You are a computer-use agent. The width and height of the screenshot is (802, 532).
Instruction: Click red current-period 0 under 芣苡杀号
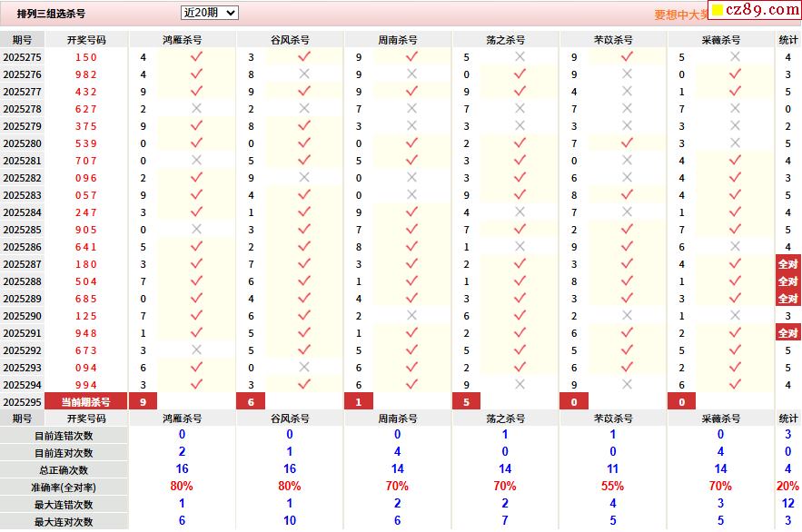[x=574, y=401]
